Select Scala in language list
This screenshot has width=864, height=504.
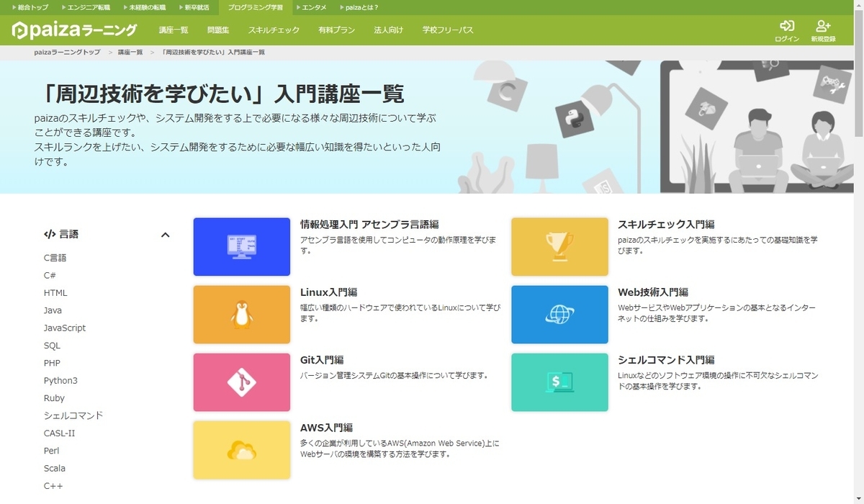pyautogui.click(x=54, y=468)
